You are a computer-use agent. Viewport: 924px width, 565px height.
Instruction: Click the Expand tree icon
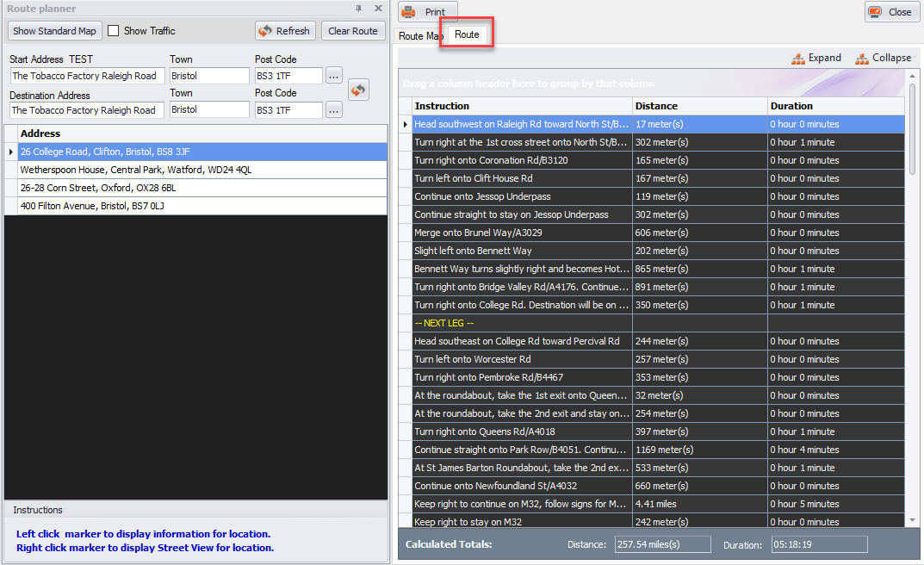(x=815, y=58)
